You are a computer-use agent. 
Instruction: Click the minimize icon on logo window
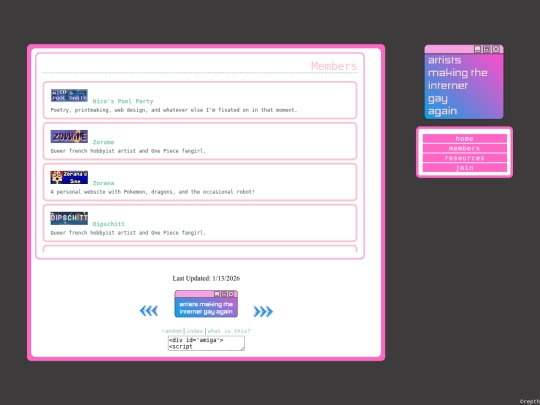tap(477, 49)
